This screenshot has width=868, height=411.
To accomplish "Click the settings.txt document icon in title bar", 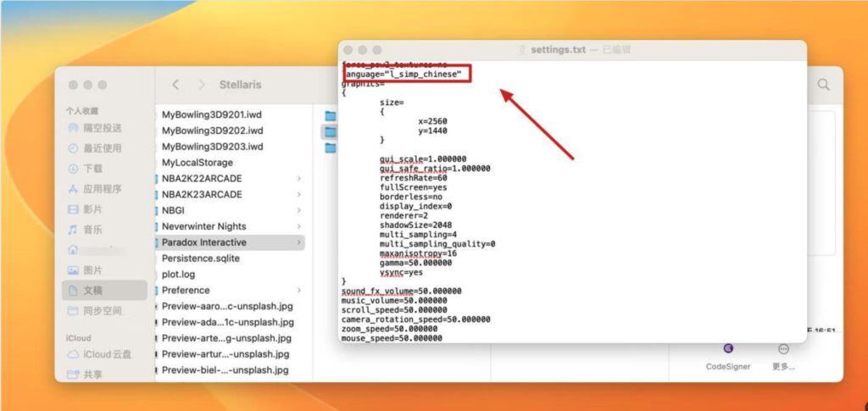I will (522, 50).
